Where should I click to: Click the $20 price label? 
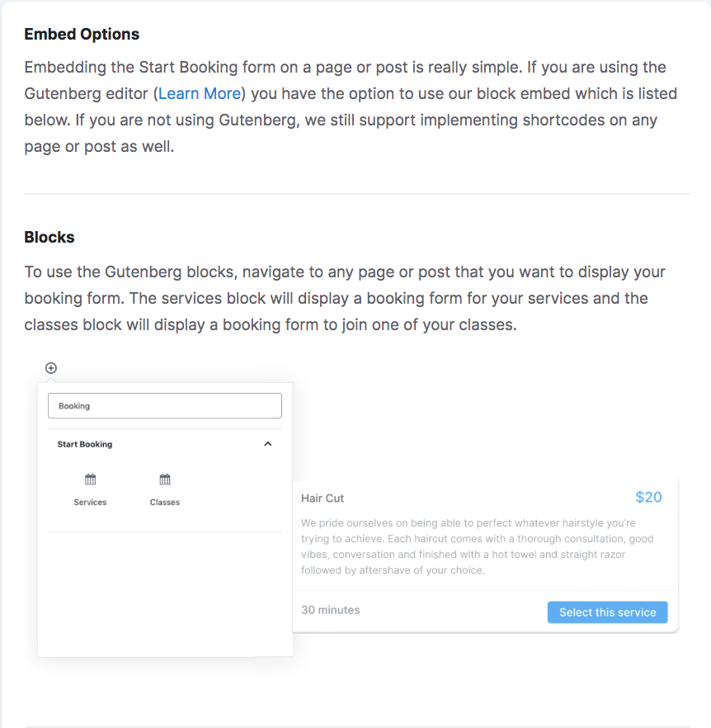pyautogui.click(x=648, y=497)
